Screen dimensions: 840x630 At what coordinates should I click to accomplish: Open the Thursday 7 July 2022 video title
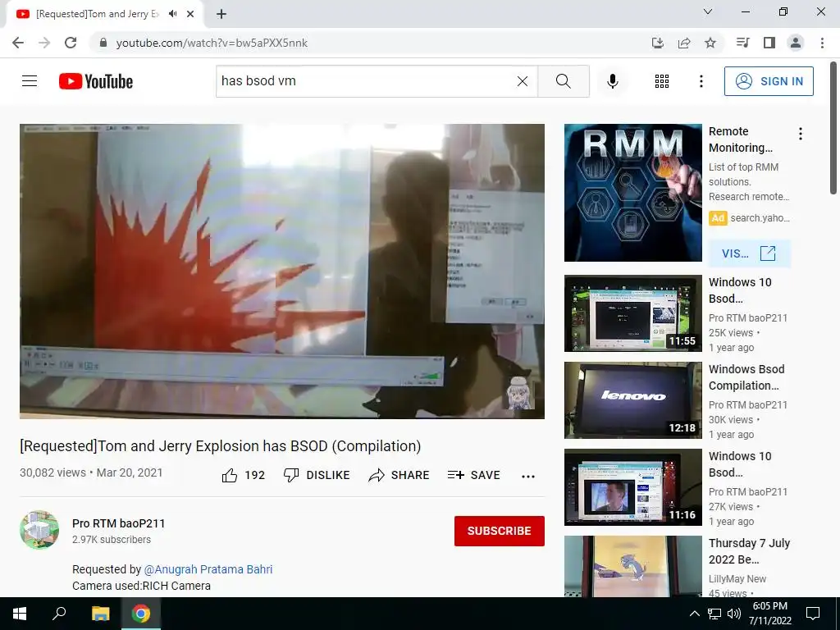749,551
